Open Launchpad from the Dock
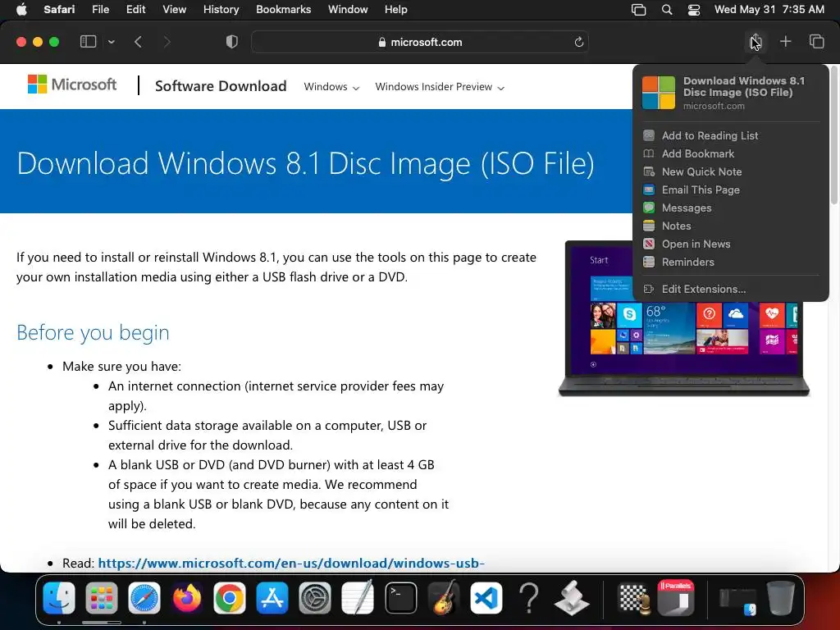The width and height of the screenshot is (840, 630). tap(101, 598)
